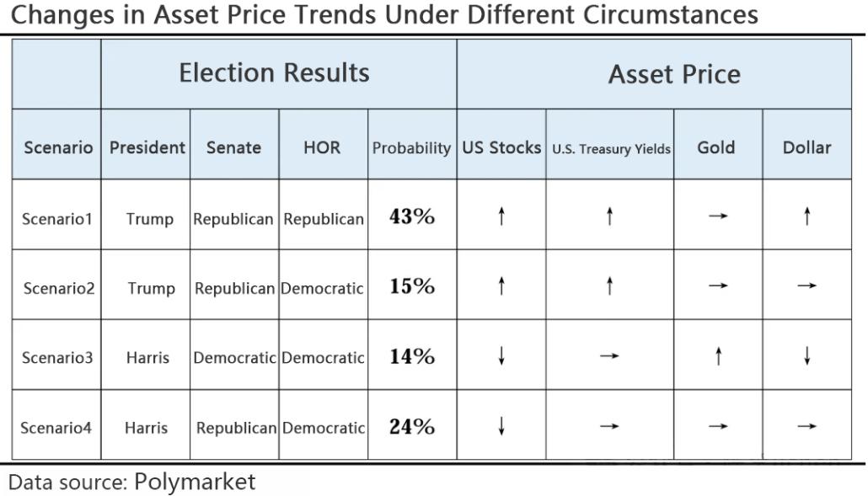Click the Asset Price header cell
The image size is (868, 496).
tap(674, 75)
